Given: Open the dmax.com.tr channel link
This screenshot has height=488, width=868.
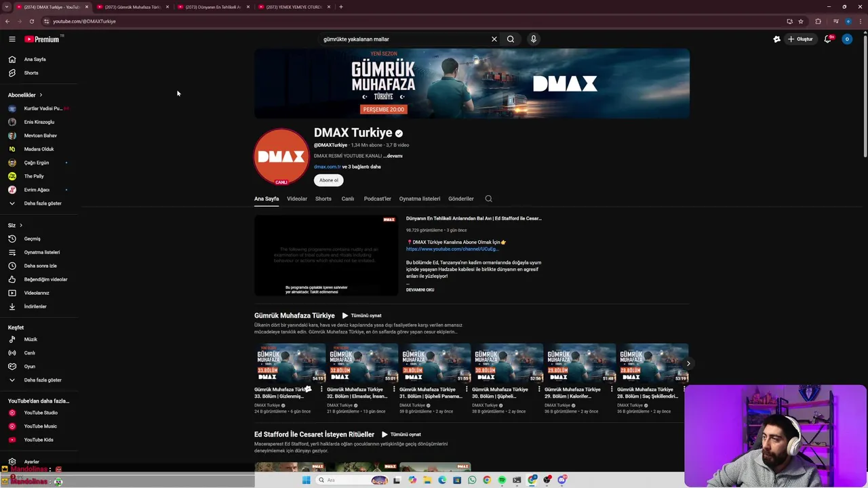Looking at the screenshot, I should pyautogui.click(x=327, y=167).
